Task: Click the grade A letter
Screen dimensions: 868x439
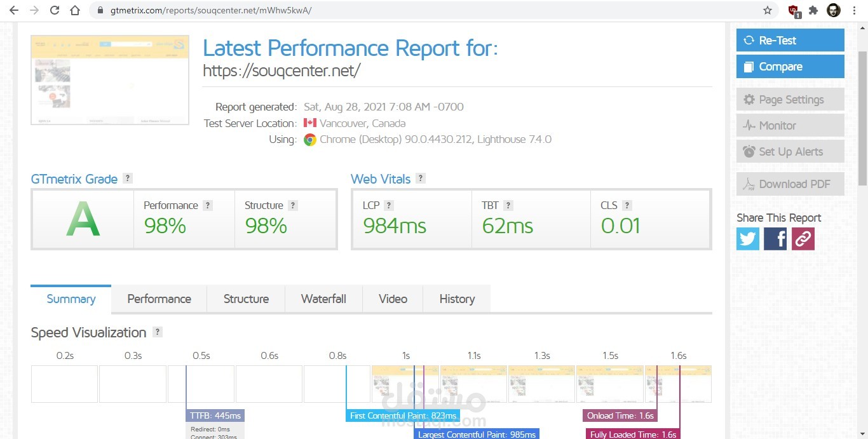Action: [83, 219]
